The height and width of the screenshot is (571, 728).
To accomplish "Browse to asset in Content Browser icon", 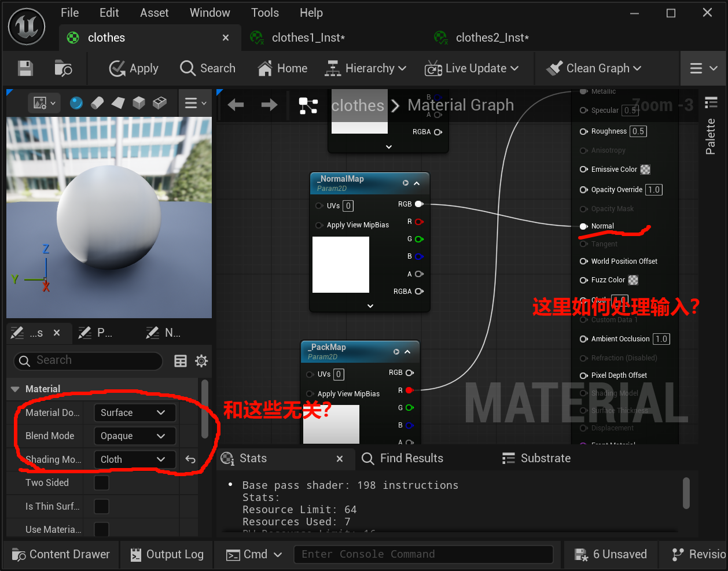I will click(x=63, y=68).
